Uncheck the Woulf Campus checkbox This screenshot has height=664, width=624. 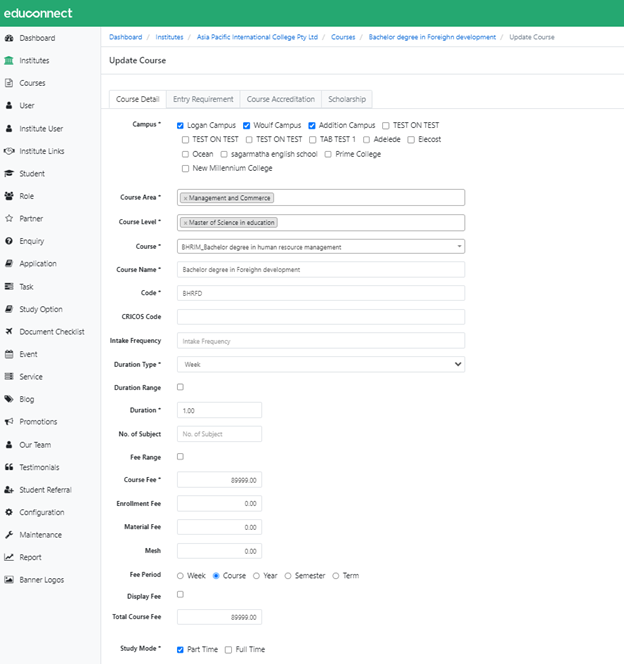(246, 125)
